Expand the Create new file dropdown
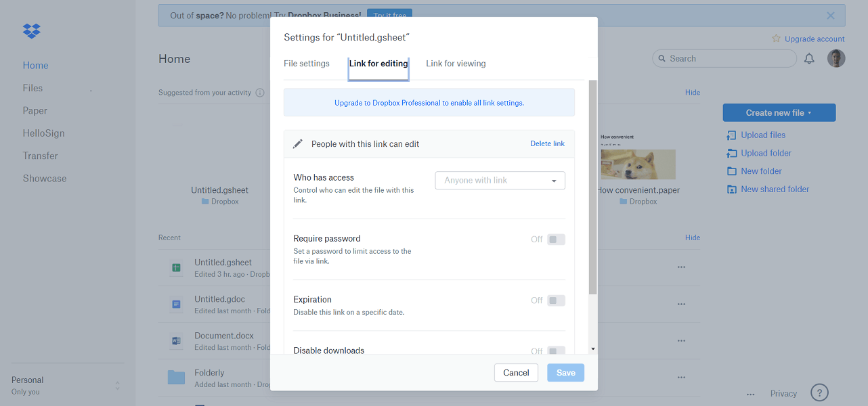The width and height of the screenshot is (868, 406). click(779, 112)
